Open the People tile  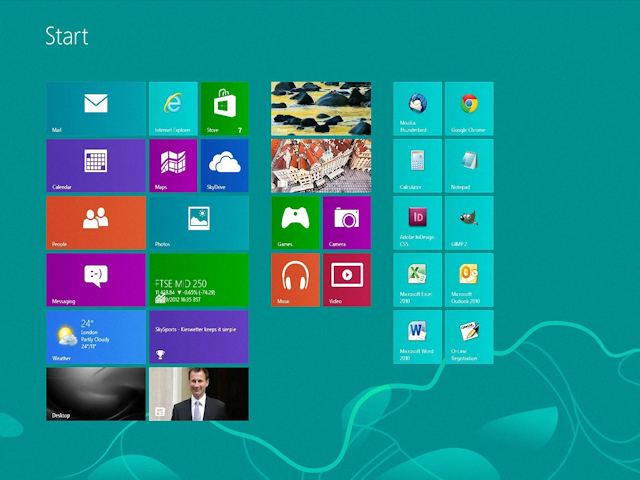(96, 222)
